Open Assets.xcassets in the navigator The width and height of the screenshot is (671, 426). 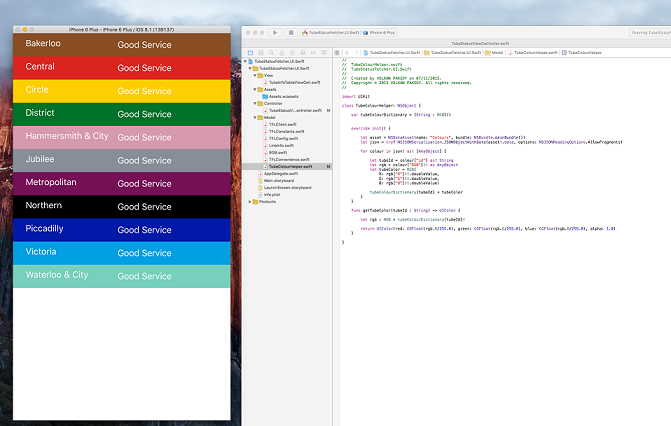point(282,96)
